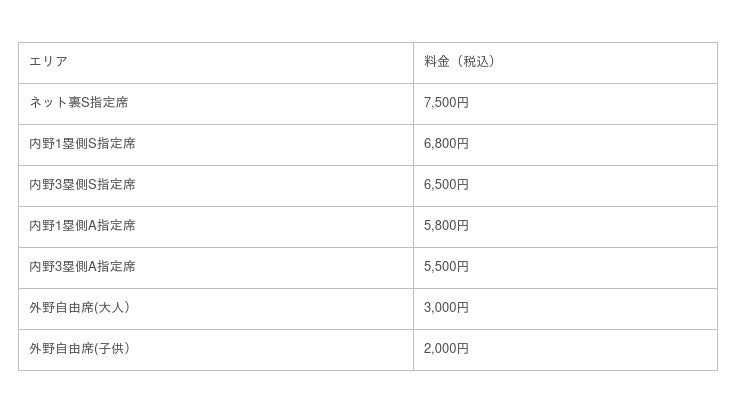Image resolution: width=740 pixels, height=411 pixels.
Task: Click the 料金(税込) column header cell
Action: coord(565,62)
